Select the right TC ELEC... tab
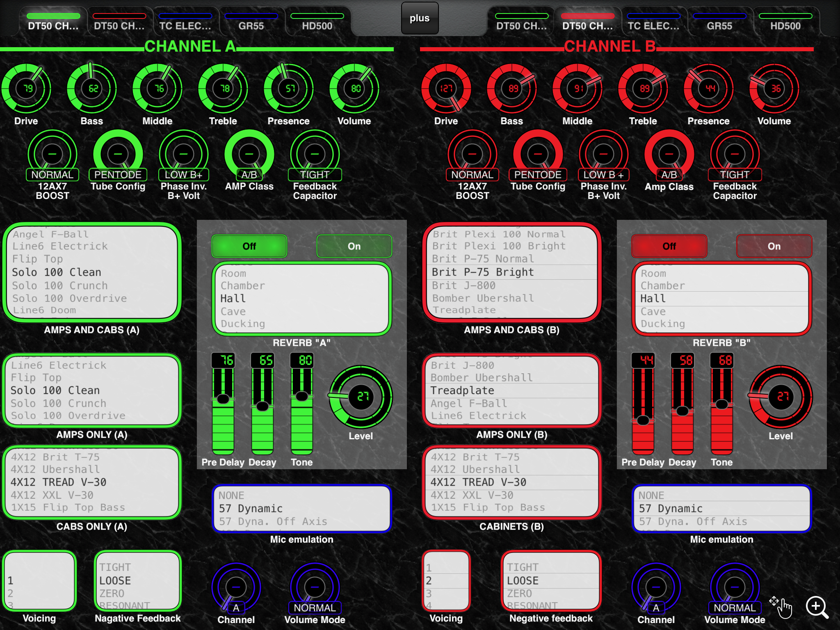The width and height of the screenshot is (840, 630). (654, 22)
